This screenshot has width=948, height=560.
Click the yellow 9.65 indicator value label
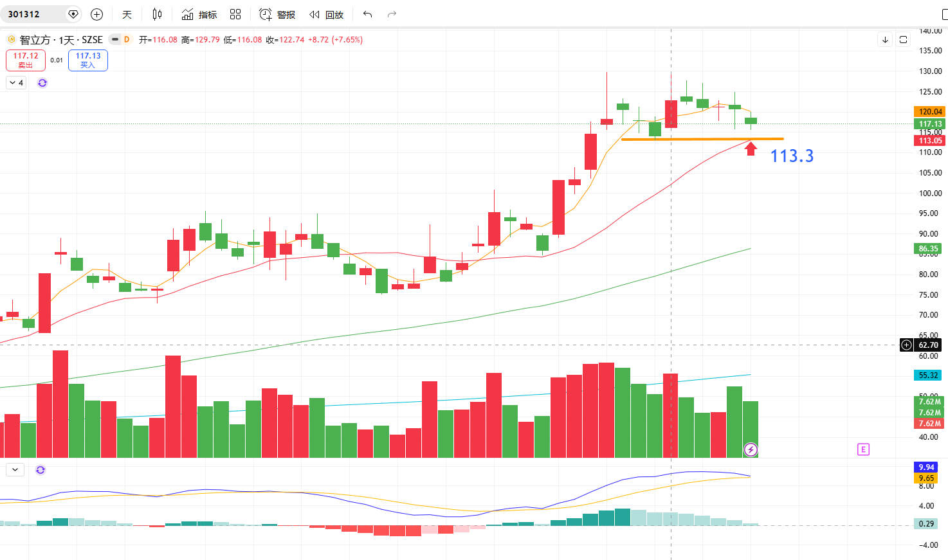(x=926, y=478)
